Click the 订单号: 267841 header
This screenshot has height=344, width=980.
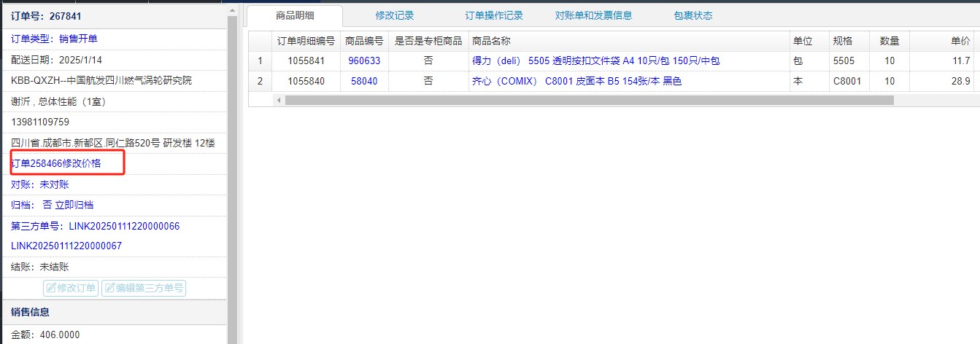pyautogui.click(x=46, y=15)
